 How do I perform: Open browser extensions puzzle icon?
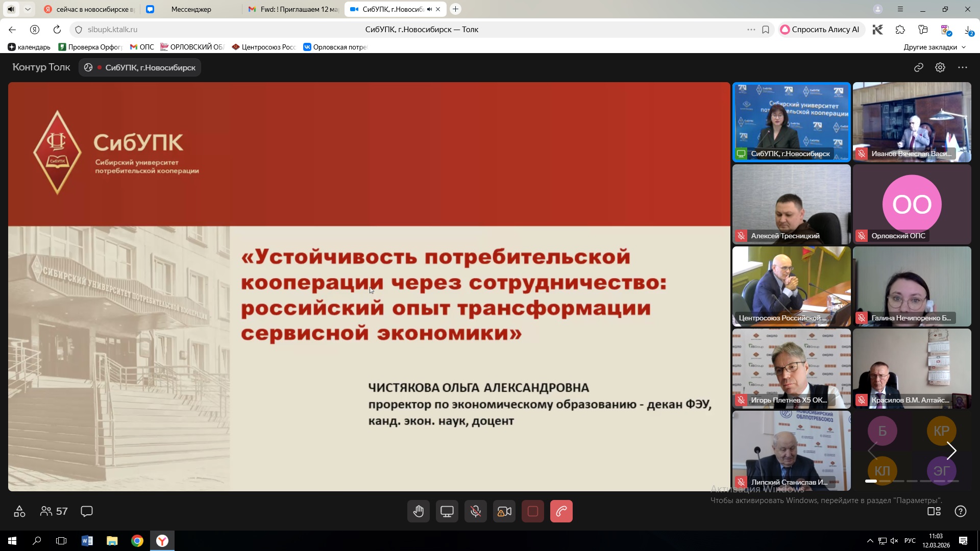point(900,30)
